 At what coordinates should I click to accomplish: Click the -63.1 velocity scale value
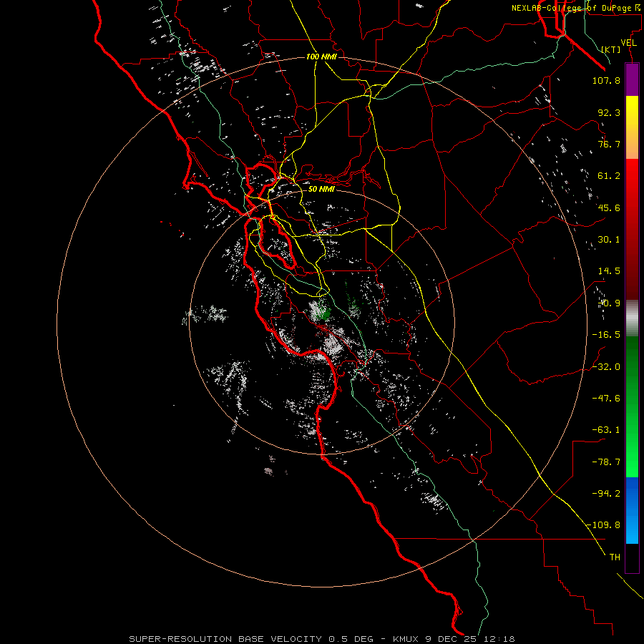[606, 430]
